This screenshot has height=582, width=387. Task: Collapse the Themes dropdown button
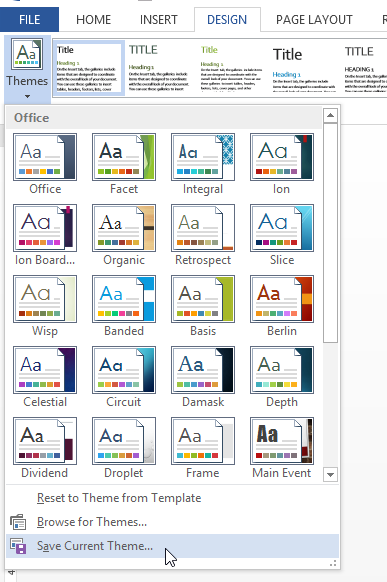click(x=27, y=69)
